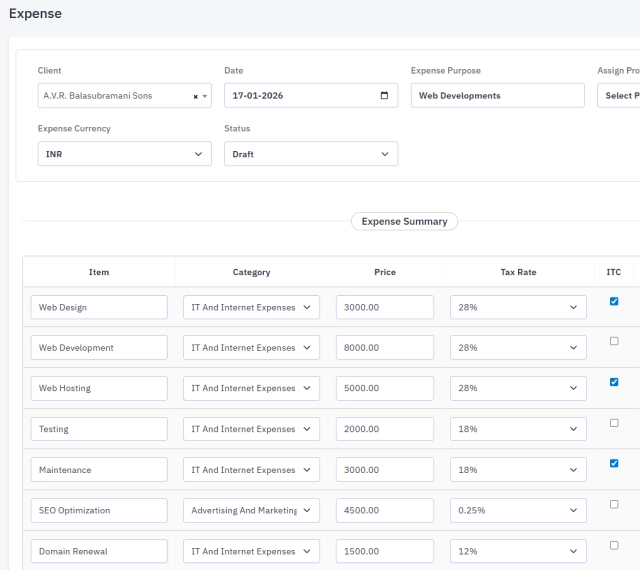Open the calendar picker icon in Date field
Viewport: 640px width, 570px height.
point(384,96)
